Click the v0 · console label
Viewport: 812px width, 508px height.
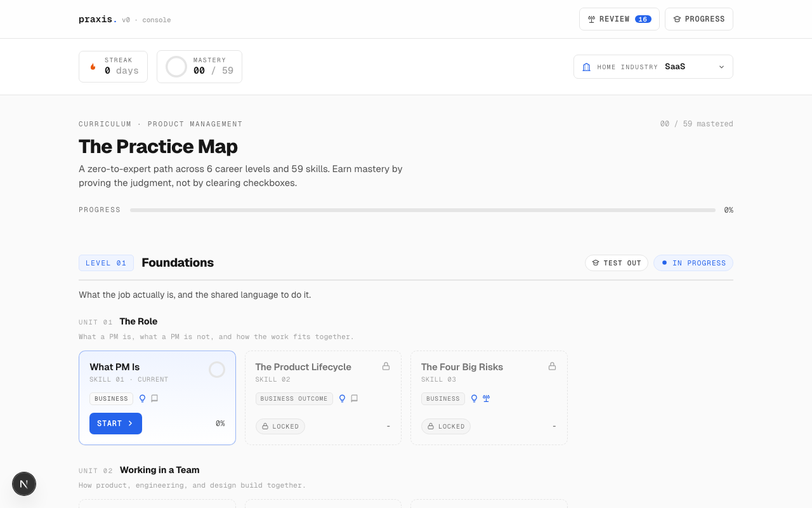(x=147, y=20)
